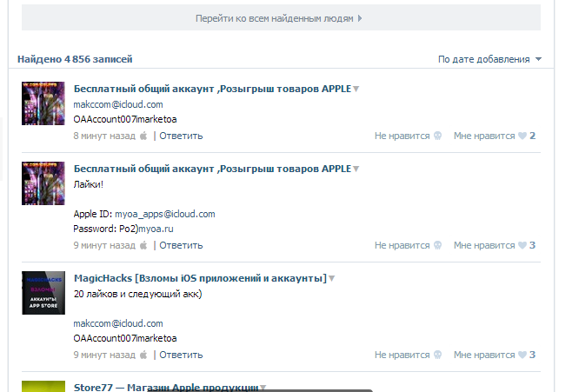This screenshot has width=572, height=392.
Task: Click Не нравится on the Лайки! post
Action: click(x=402, y=245)
